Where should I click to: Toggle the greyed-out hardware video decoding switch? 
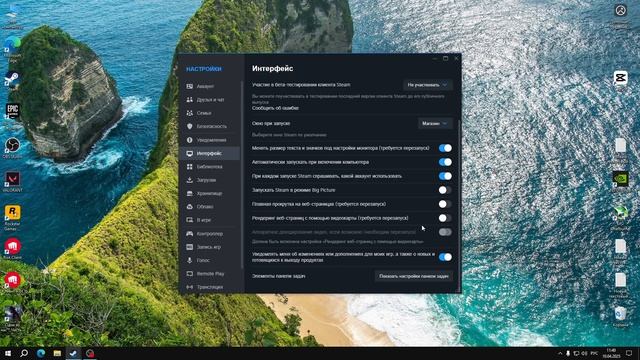445,232
